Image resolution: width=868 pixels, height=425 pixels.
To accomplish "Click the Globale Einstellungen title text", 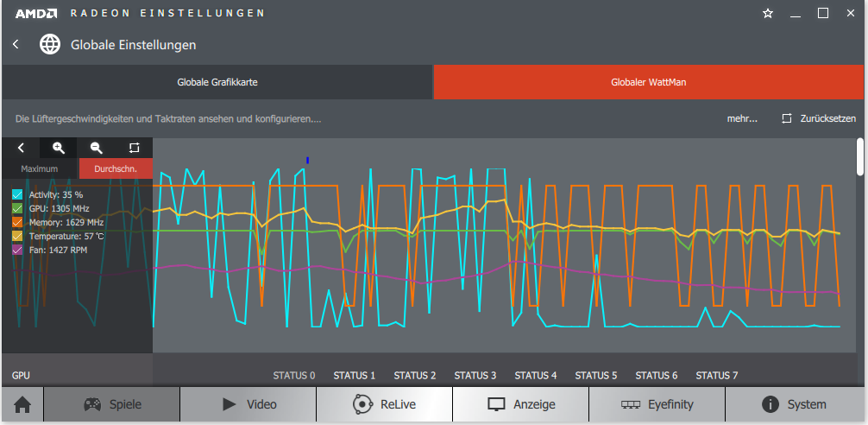I will coord(134,44).
